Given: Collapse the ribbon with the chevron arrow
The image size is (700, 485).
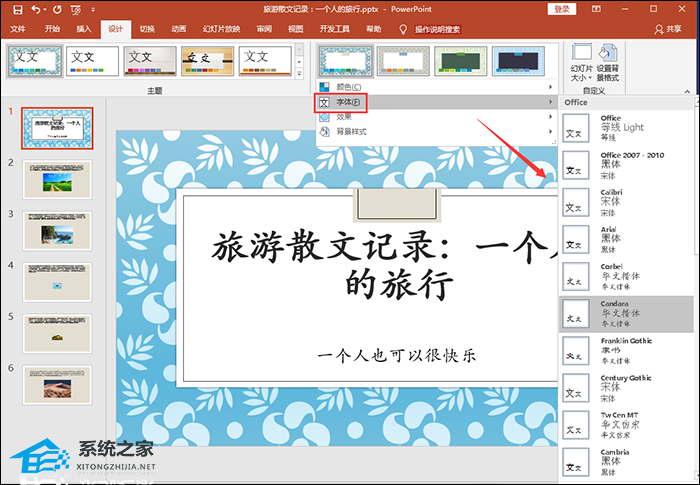Looking at the screenshot, I should tap(687, 92).
